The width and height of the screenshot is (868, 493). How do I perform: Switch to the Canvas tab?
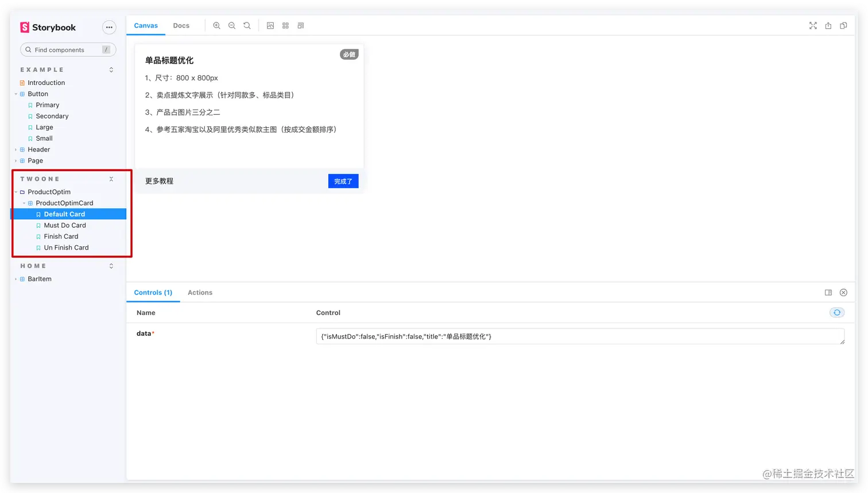pyautogui.click(x=146, y=26)
